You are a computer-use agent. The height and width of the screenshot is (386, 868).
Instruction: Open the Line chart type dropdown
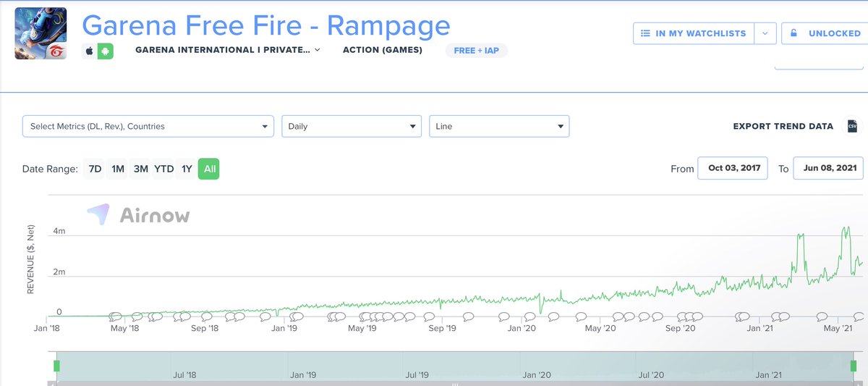tap(499, 126)
